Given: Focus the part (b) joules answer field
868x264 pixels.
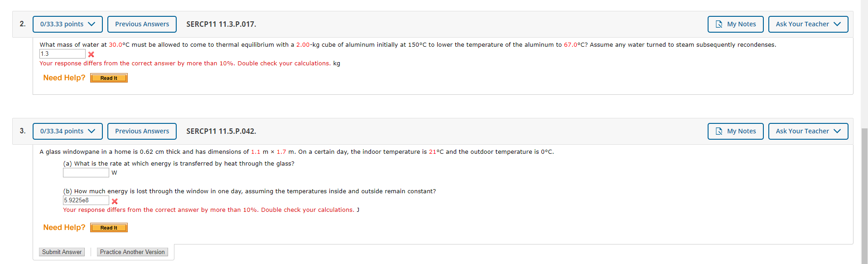Looking at the screenshot, I should coord(86,200).
